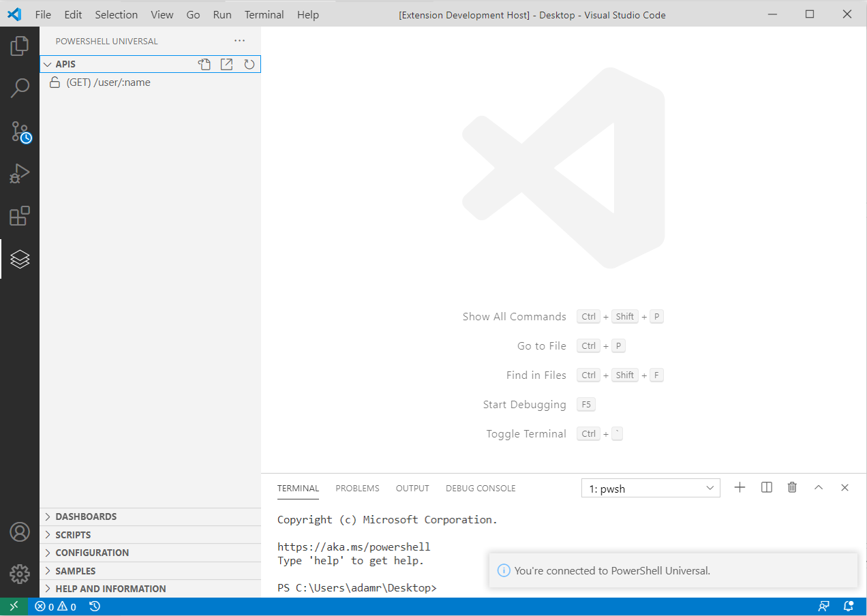Maximize the VS Code window
The height and width of the screenshot is (616, 867).
(810, 14)
